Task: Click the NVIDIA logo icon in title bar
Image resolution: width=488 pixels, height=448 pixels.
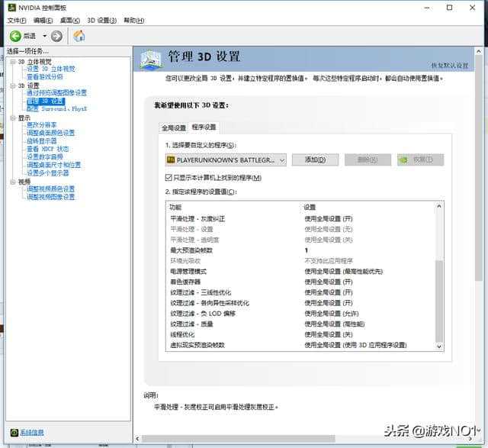Action: (12, 8)
